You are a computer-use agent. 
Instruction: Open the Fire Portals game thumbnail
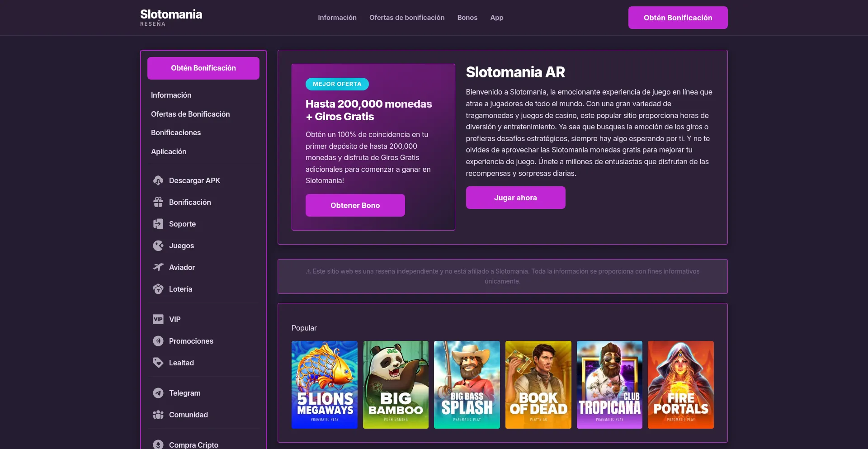[x=681, y=385]
